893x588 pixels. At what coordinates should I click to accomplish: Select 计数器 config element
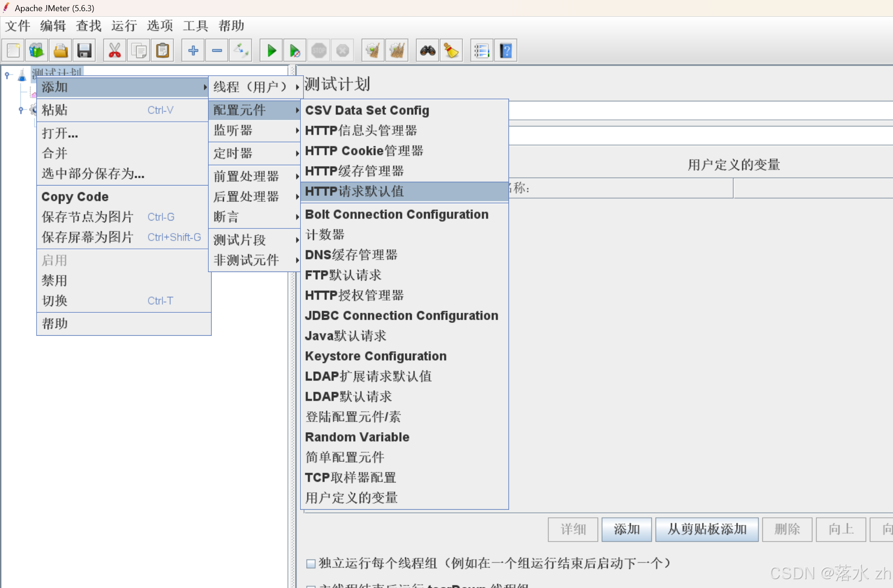[x=404, y=234]
